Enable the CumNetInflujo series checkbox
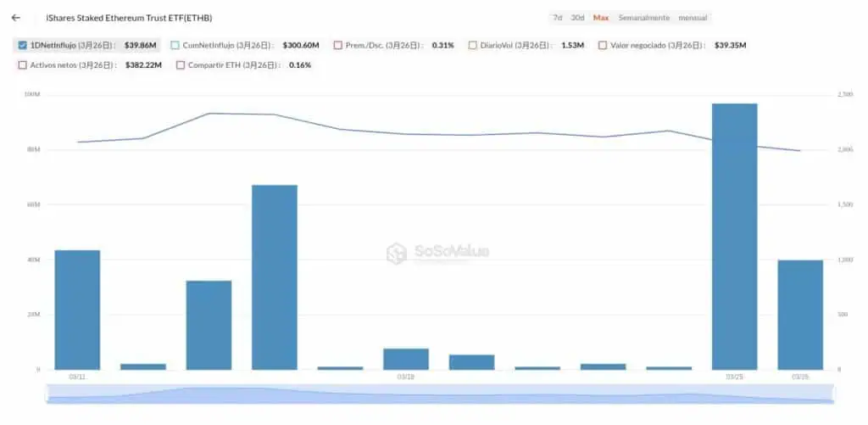This screenshot has height=425, width=868. 175,45
